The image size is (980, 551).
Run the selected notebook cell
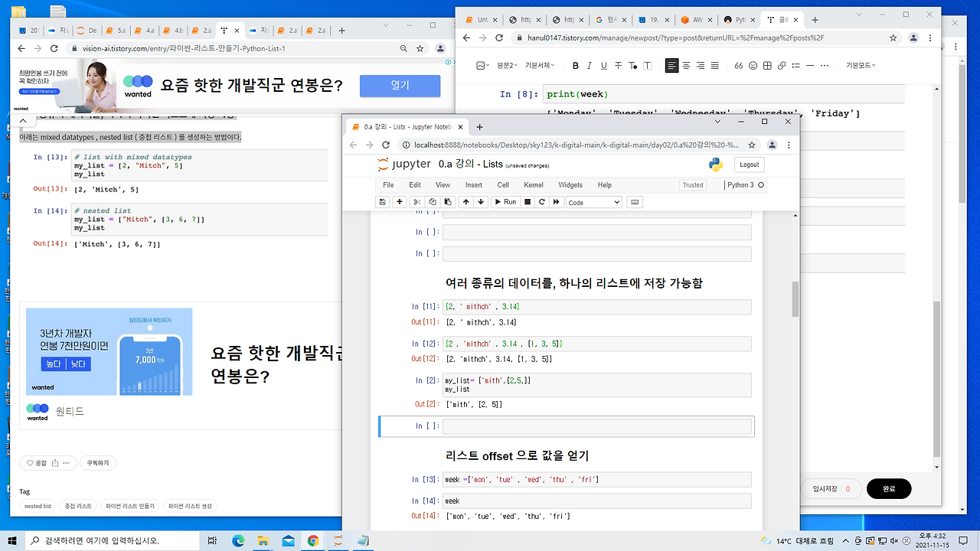pos(505,202)
